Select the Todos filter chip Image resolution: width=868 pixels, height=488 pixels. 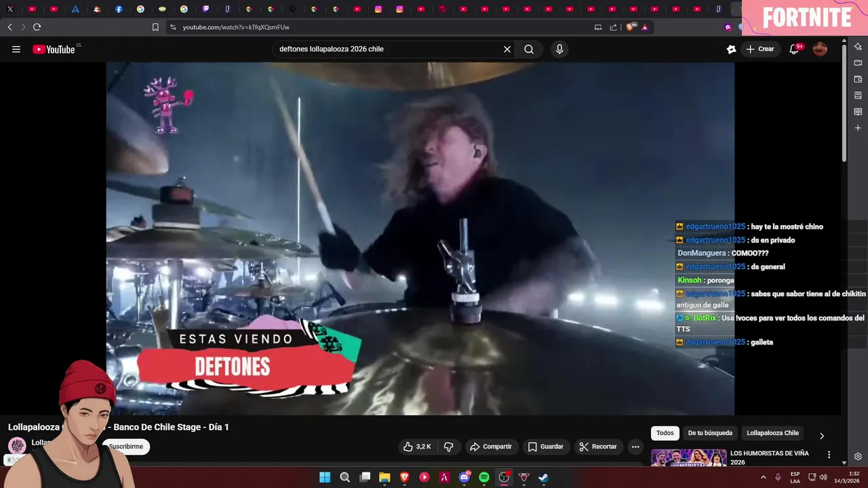point(665,433)
